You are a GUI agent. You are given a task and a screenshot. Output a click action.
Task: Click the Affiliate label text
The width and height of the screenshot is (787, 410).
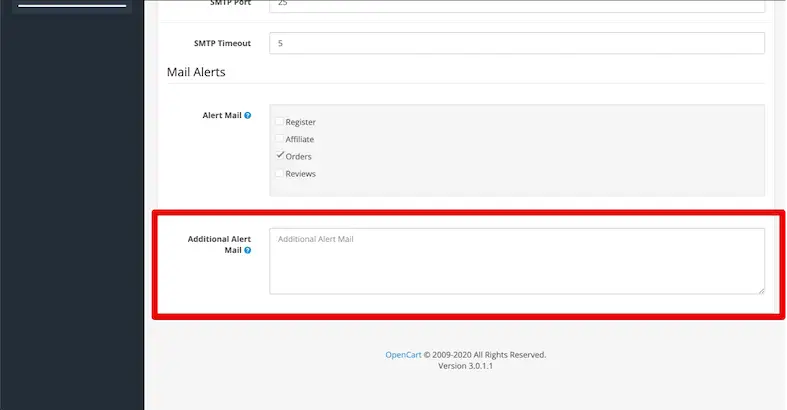coord(300,139)
